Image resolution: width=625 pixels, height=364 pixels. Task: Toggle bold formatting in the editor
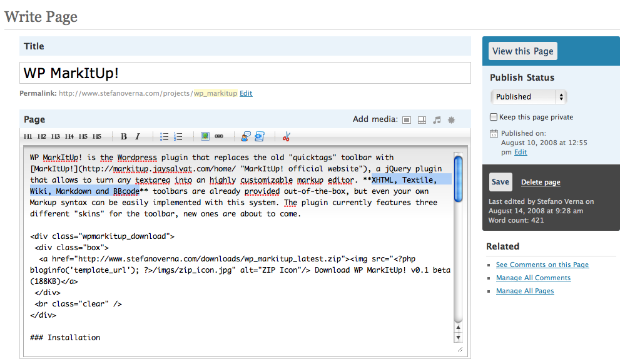[124, 136]
